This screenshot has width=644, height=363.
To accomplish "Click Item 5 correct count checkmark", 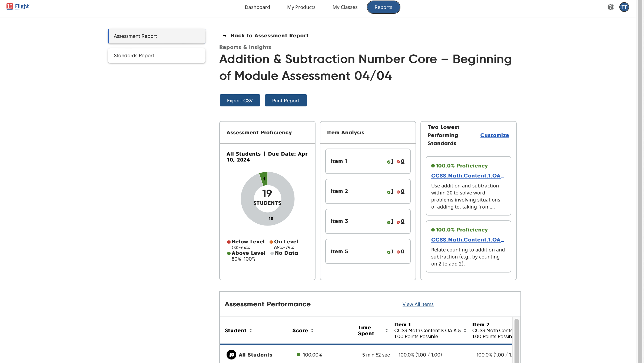I will click(x=389, y=252).
